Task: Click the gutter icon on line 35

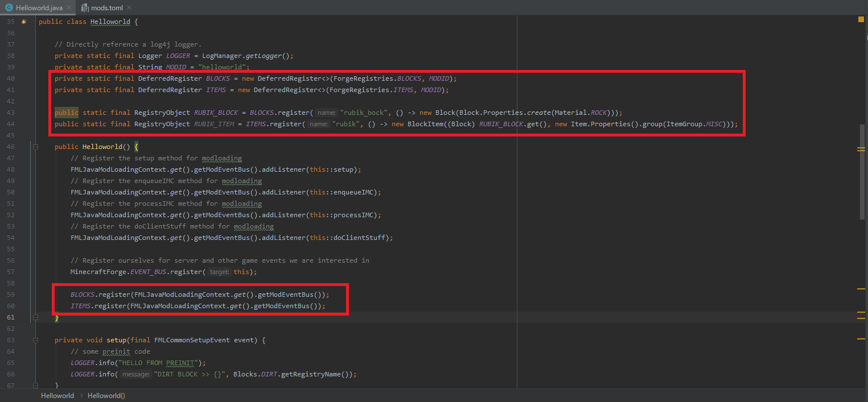Action: coord(24,22)
